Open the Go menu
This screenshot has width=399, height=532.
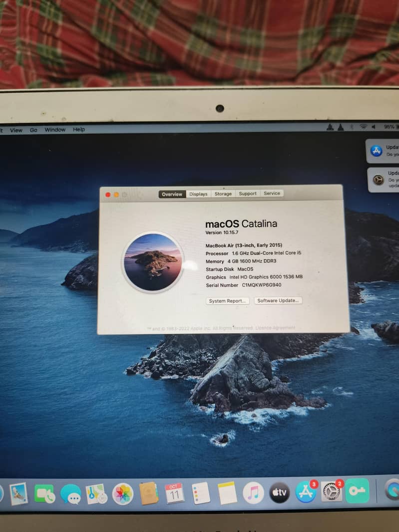33,130
